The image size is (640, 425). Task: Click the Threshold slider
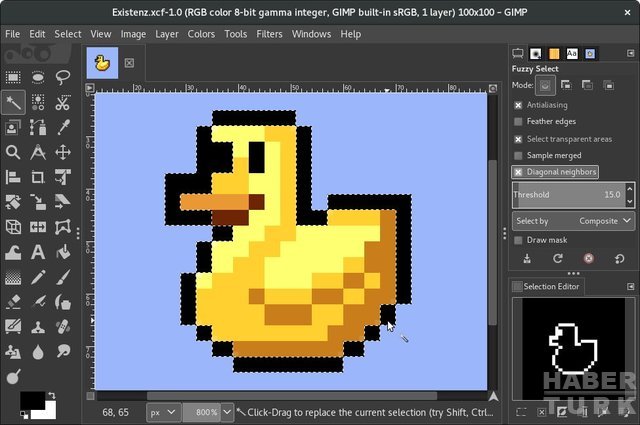(x=568, y=194)
